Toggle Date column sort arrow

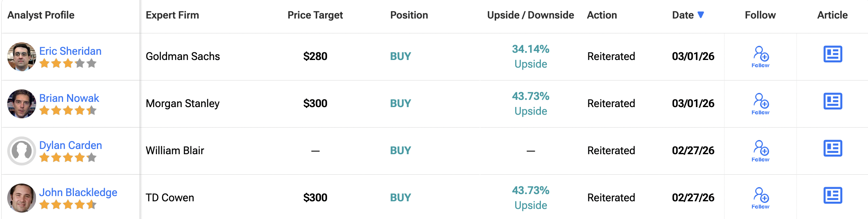tap(701, 15)
